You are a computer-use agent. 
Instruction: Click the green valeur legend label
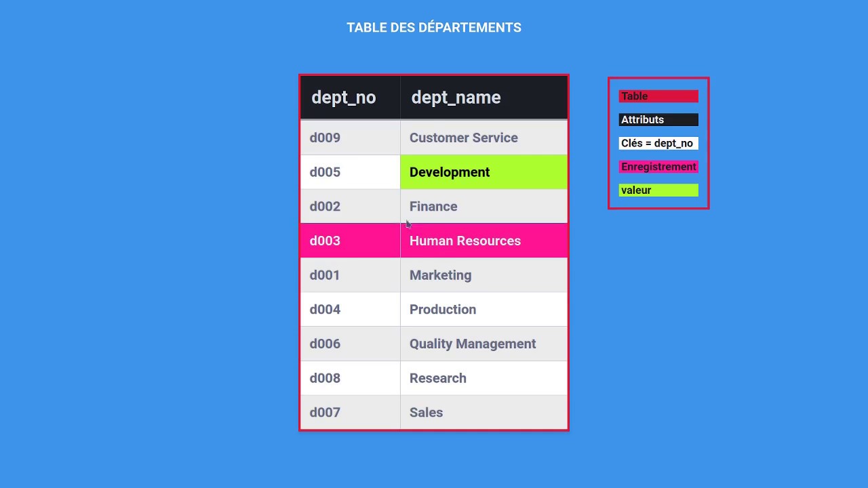click(x=658, y=190)
